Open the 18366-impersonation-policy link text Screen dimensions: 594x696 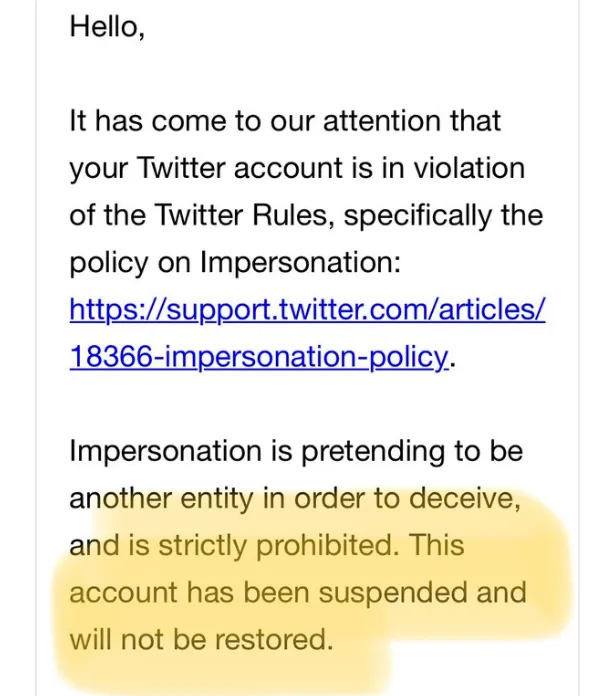pos(259,358)
